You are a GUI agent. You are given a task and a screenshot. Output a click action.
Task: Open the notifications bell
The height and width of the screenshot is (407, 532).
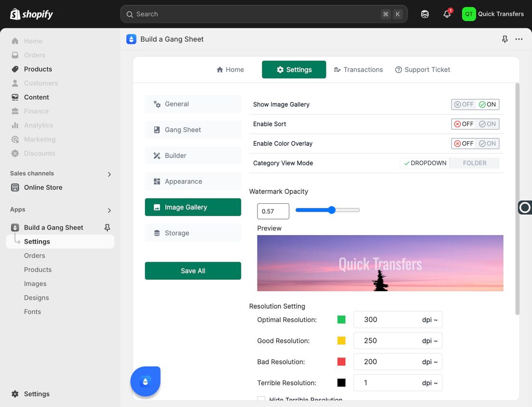(x=447, y=14)
